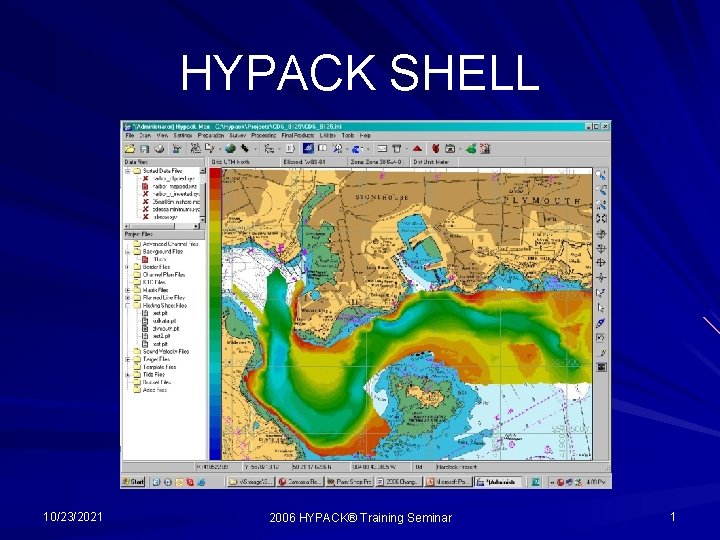Open the Processing menu
720x540 pixels.
[x=264, y=135]
